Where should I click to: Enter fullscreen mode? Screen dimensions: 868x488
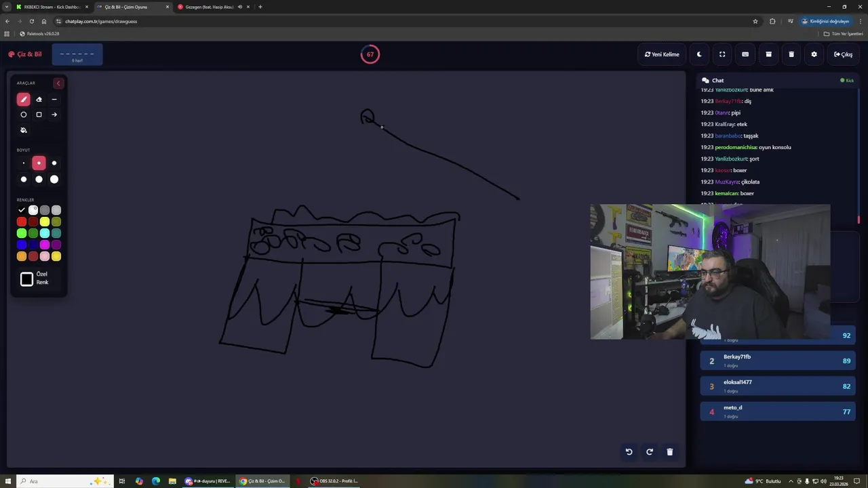pos(722,54)
